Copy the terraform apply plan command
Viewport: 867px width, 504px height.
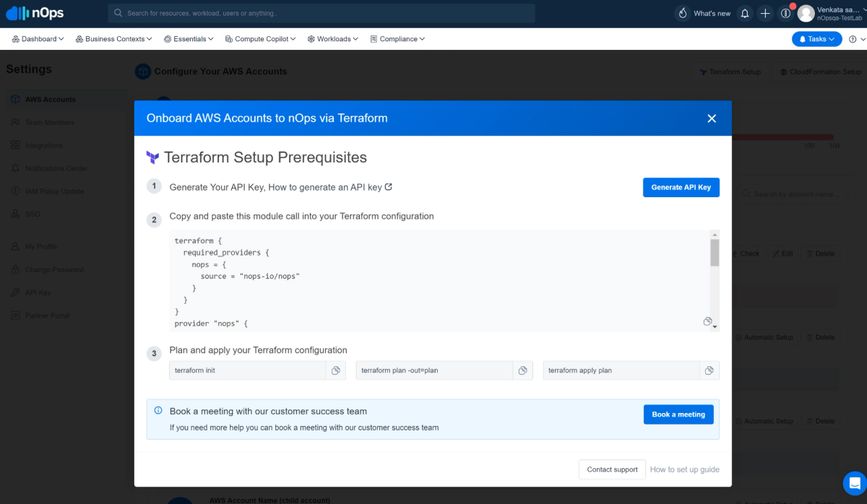click(x=709, y=370)
